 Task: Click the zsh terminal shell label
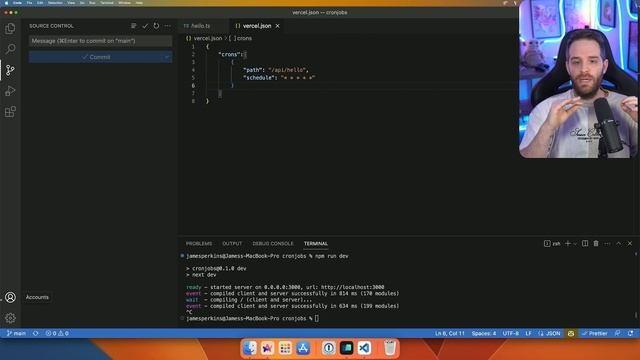click(552, 244)
